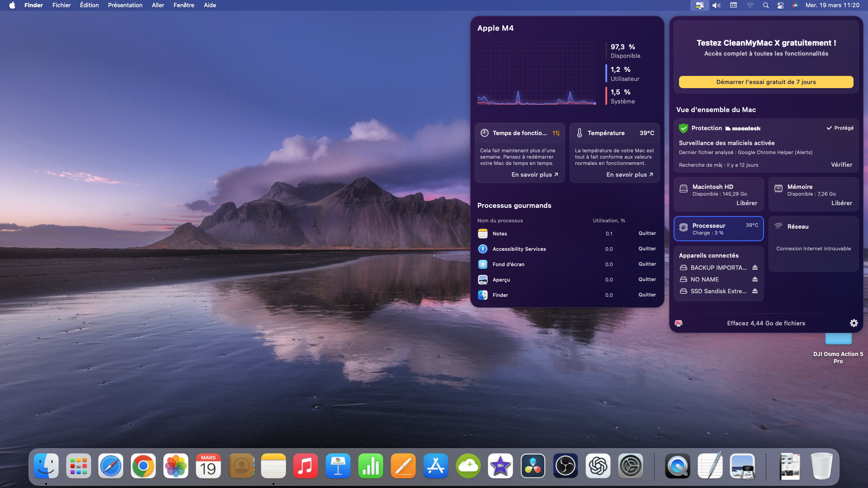This screenshot has height=488, width=868.
Task: Open the Présentation menu
Action: (x=125, y=5)
